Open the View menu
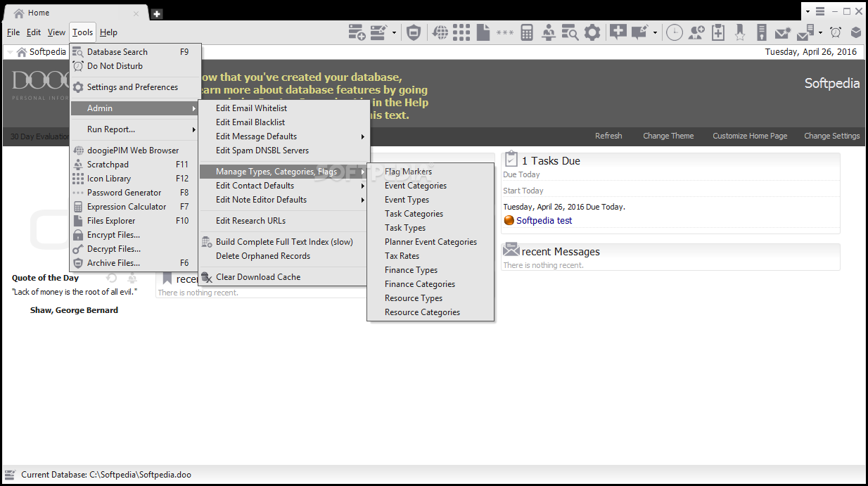The image size is (868, 486). pos(56,32)
